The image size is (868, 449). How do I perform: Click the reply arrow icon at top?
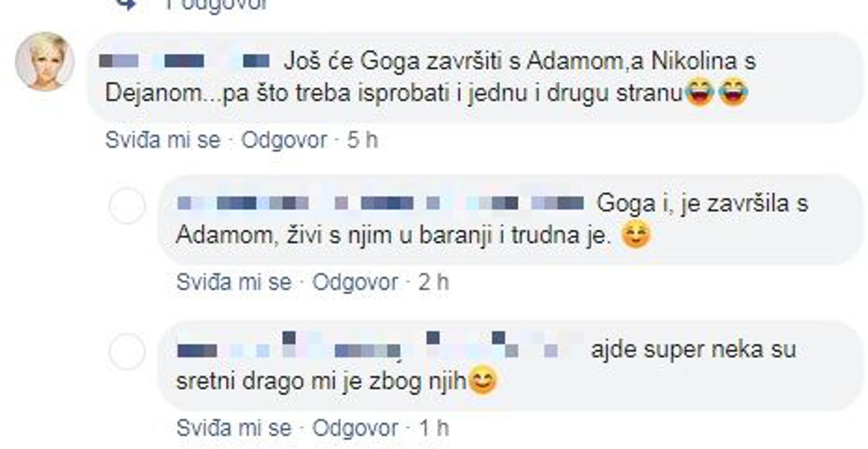[126, 4]
